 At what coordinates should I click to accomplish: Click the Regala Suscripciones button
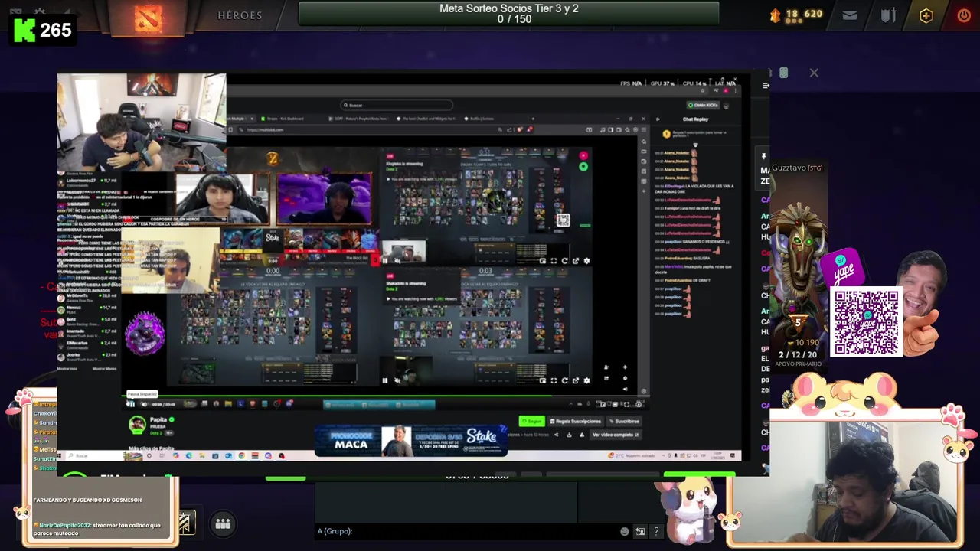575,421
